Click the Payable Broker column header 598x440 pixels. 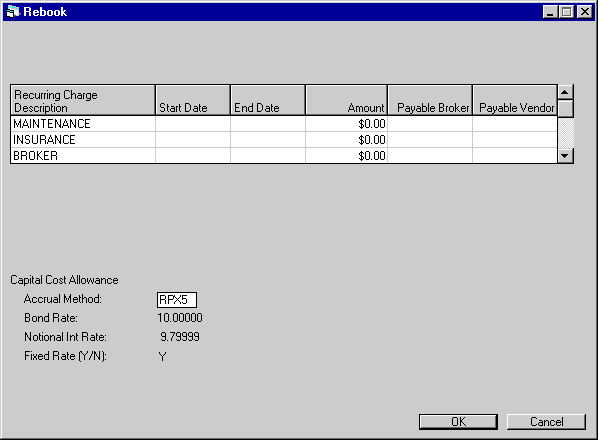[430, 100]
